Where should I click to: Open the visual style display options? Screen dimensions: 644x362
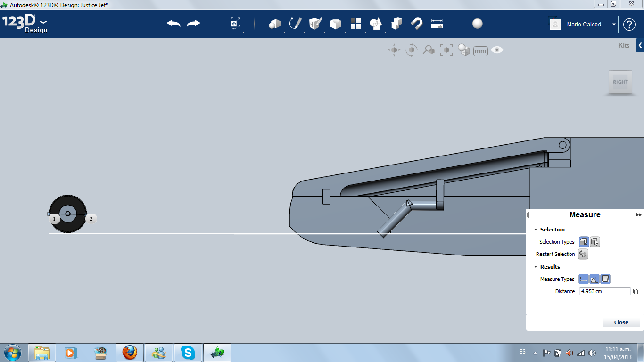(x=464, y=50)
